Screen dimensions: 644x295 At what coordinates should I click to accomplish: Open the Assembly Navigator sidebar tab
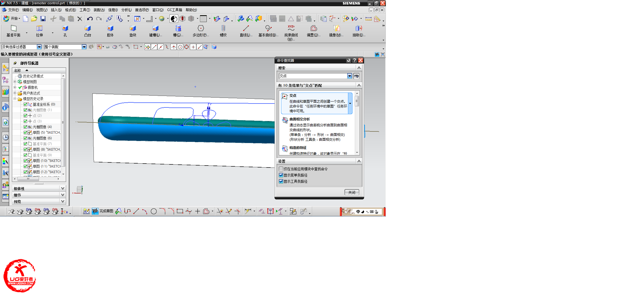[x=5, y=68]
